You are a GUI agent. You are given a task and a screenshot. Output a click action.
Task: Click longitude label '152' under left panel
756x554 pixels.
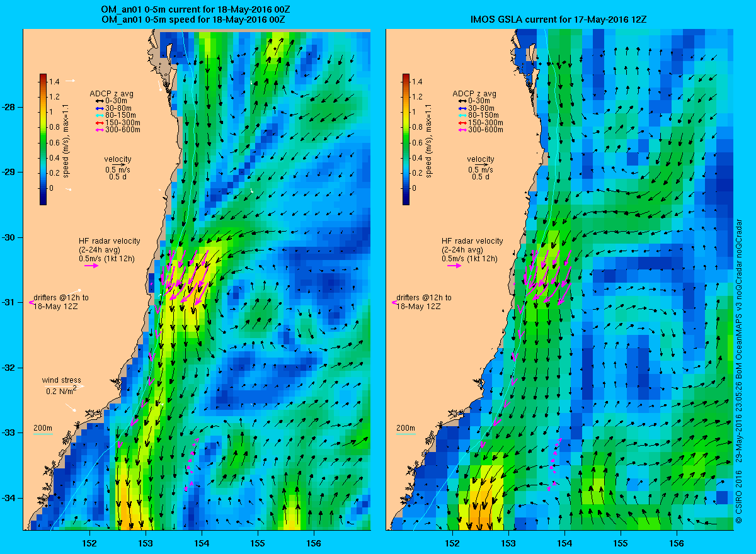[89, 543]
